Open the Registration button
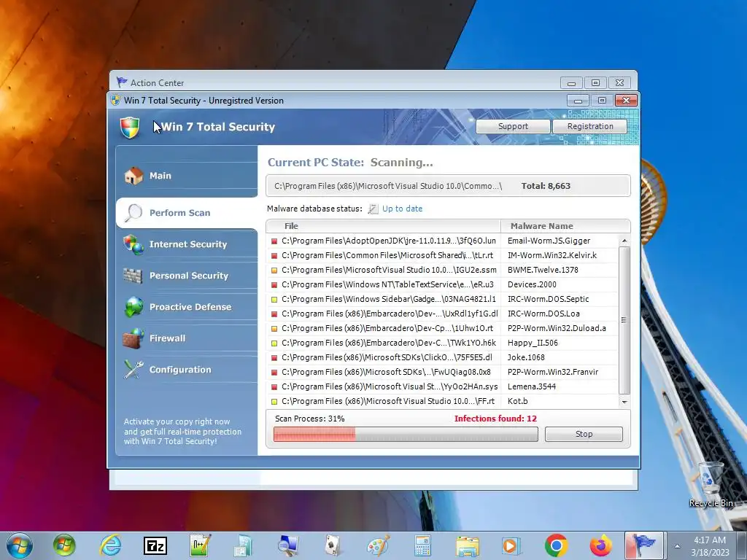This screenshot has height=560, width=747. [589, 126]
